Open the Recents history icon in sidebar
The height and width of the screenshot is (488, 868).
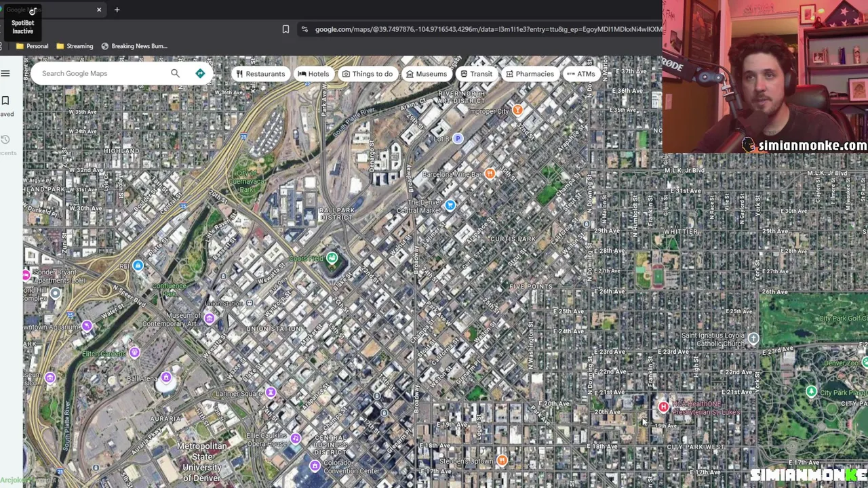(5, 140)
